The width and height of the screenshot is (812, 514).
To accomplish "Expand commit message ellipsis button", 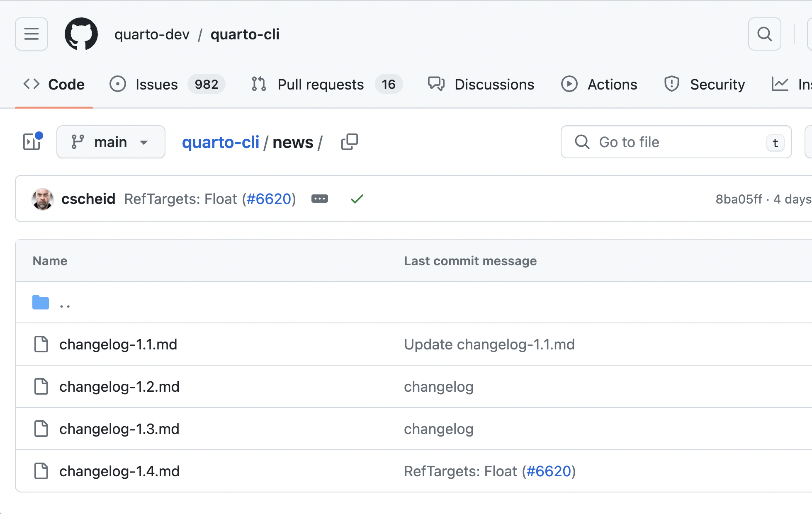I will tap(319, 199).
